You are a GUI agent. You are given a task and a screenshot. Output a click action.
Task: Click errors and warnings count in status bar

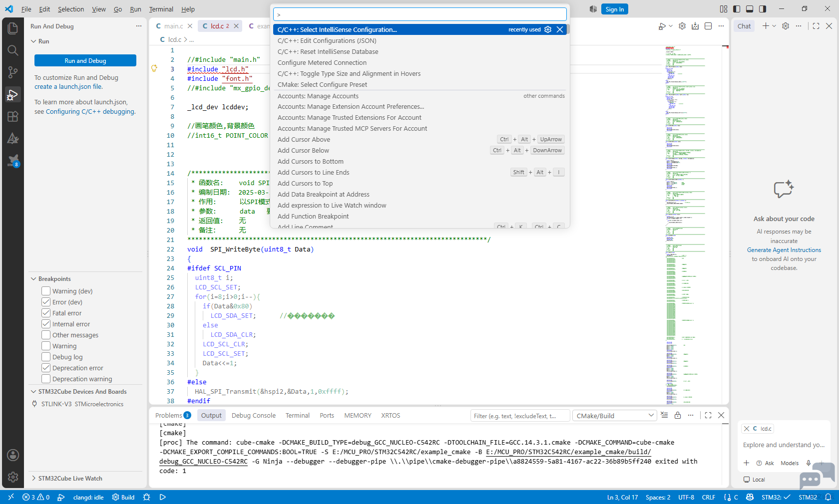click(36, 497)
